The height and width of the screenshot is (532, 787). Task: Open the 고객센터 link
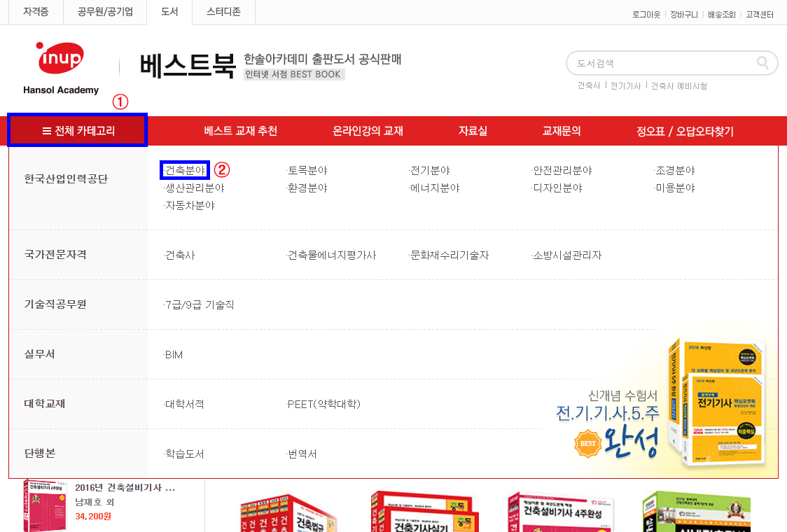coord(760,15)
